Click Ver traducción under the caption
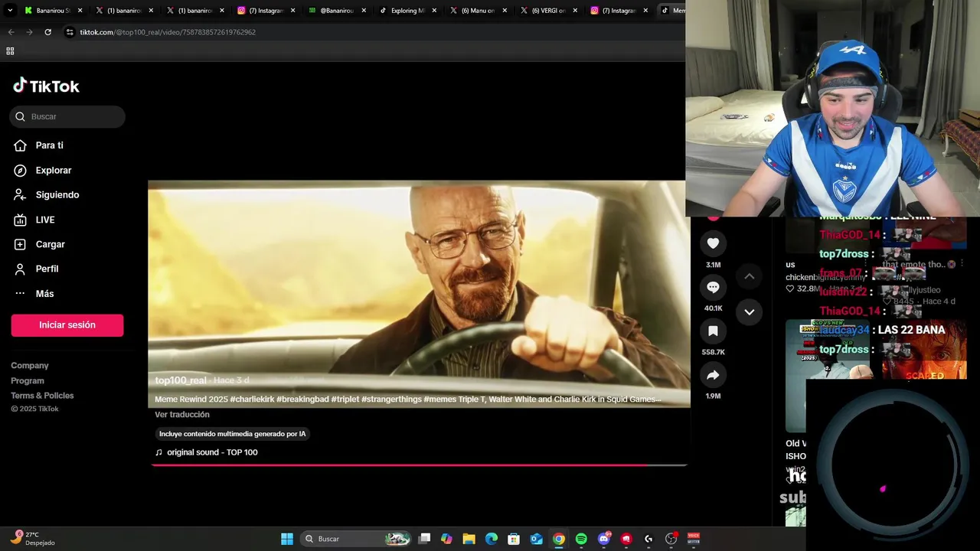 pyautogui.click(x=182, y=415)
